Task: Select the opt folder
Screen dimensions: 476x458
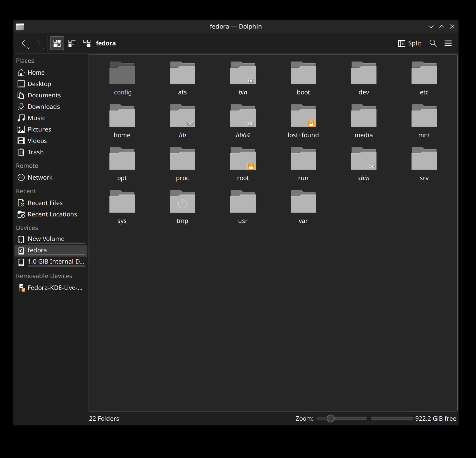Action: click(x=122, y=164)
